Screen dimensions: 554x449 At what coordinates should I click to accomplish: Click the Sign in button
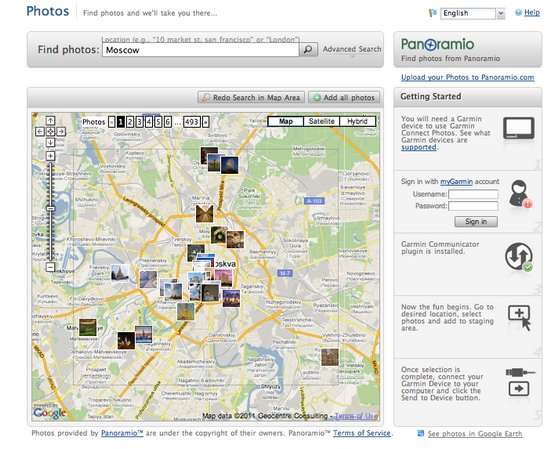tap(476, 221)
